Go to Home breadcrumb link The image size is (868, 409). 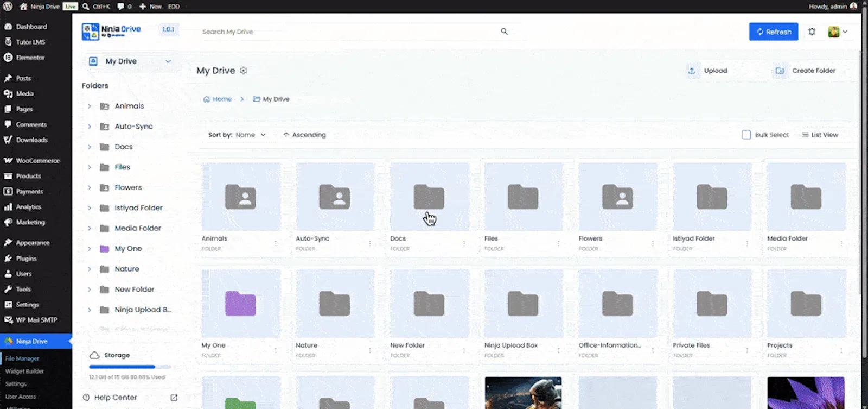[x=218, y=99]
